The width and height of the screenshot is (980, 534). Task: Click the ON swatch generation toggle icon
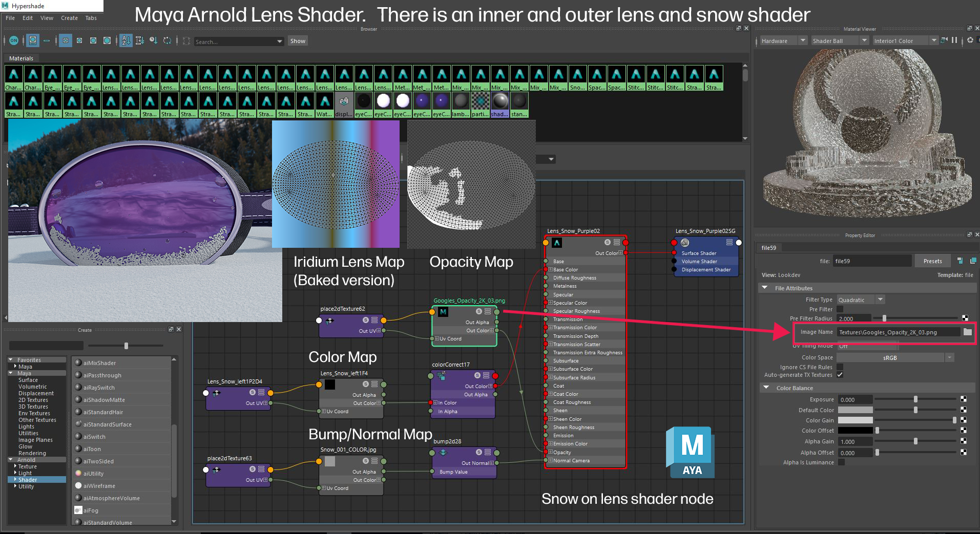14,40
